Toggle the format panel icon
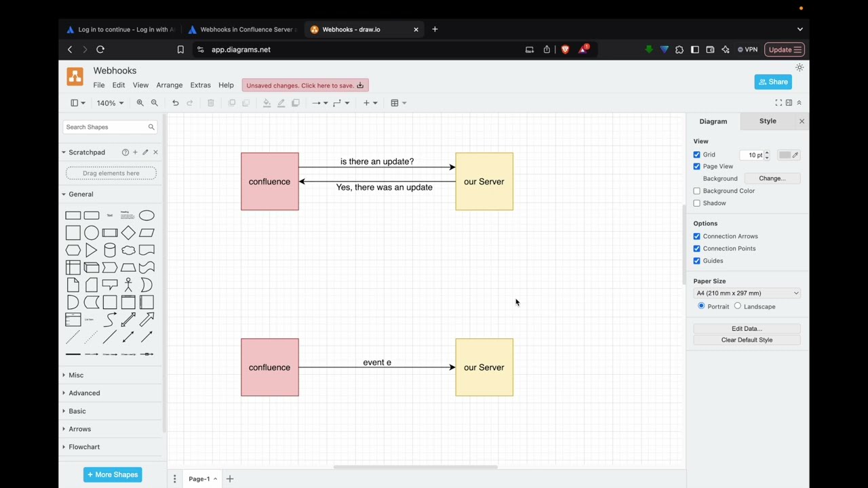Screen dimensions: 868x488 789,102
